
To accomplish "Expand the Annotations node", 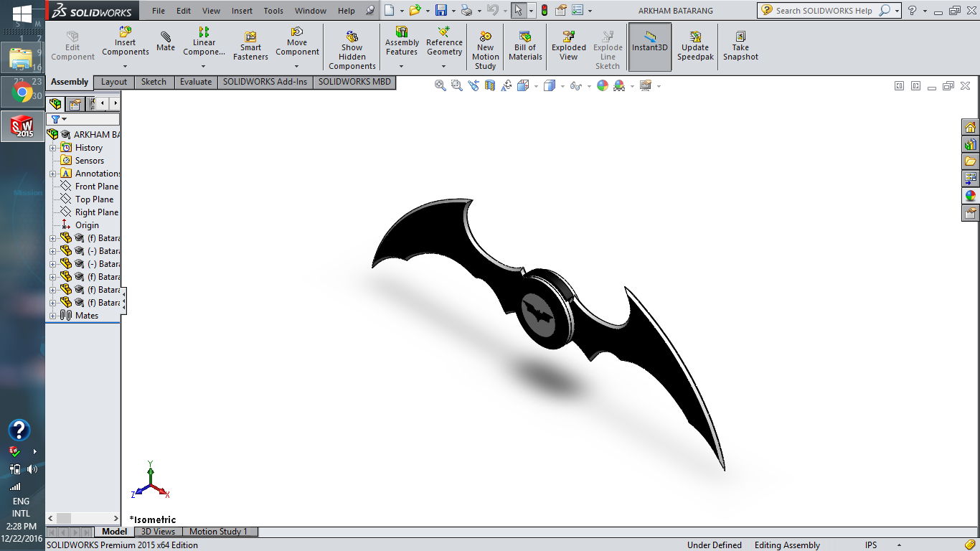I will (x=52, y=174).
